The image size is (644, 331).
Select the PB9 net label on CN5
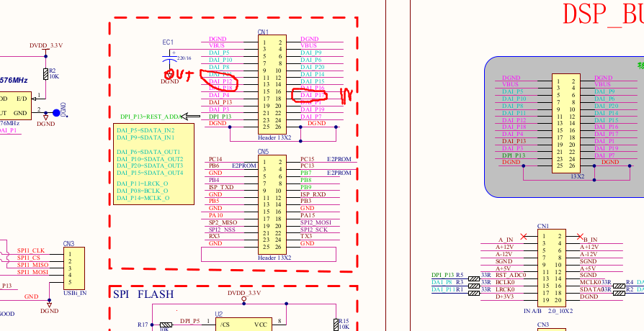pos(305,187)
